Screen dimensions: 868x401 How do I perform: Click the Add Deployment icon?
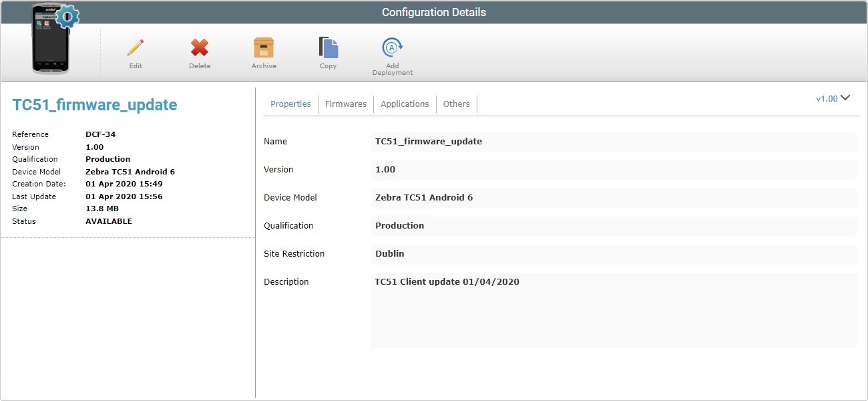[391, 48]
